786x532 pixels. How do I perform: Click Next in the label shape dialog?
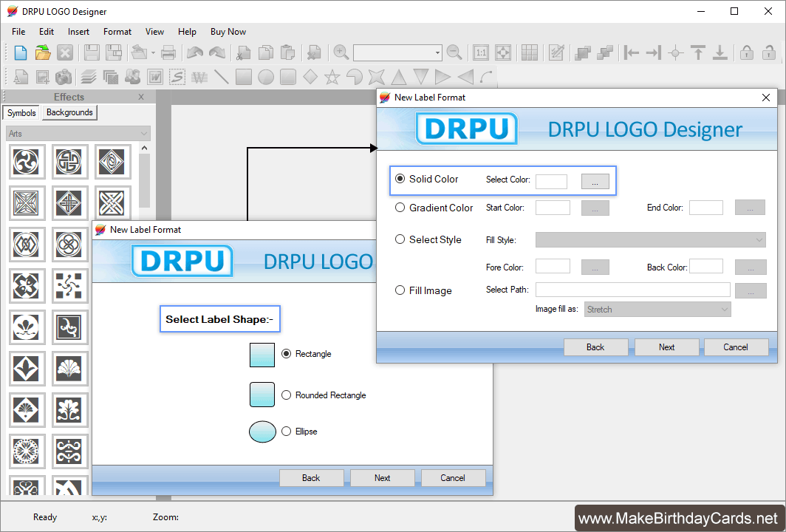[382, 478]
